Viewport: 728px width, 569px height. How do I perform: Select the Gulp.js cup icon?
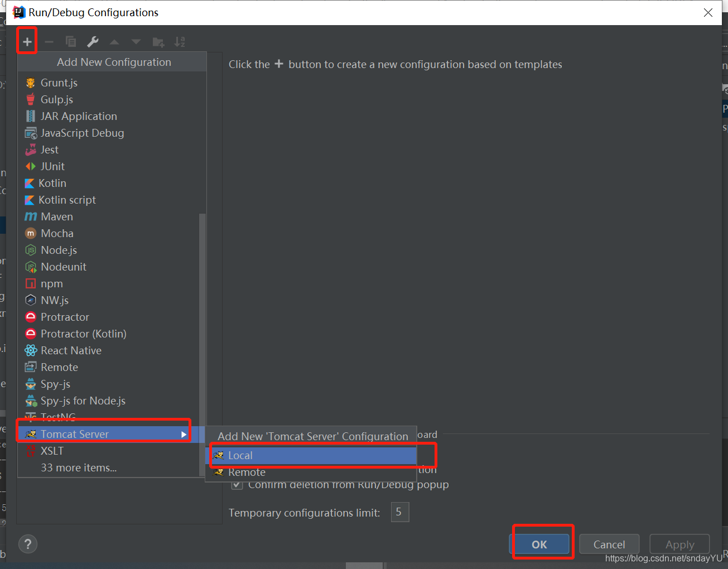tap(31, 99)
